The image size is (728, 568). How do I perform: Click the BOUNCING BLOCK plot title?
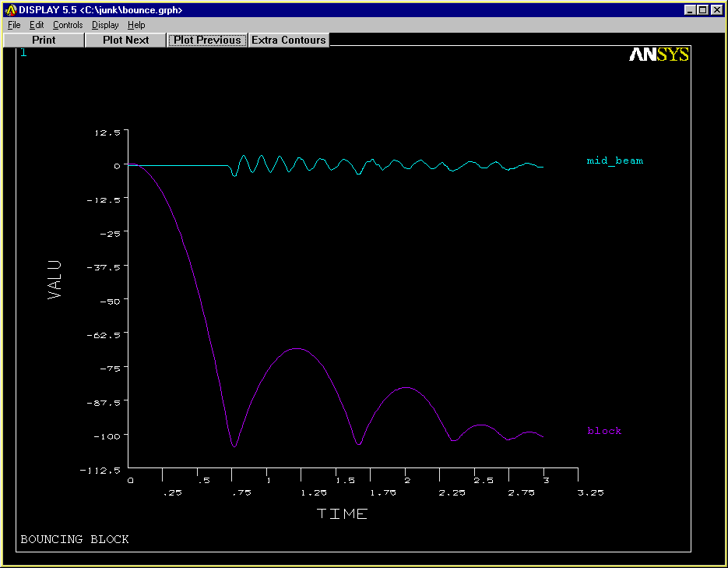(75, 539)
